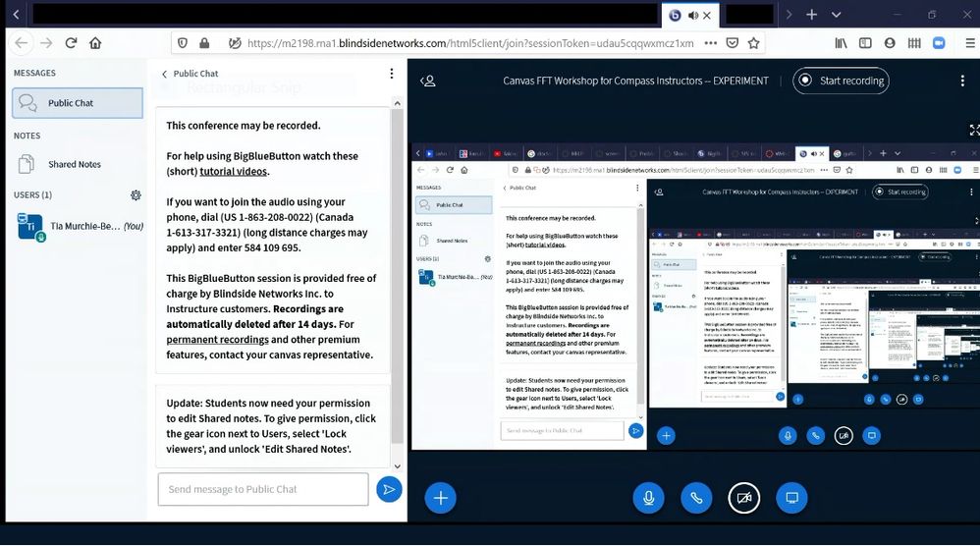Open the Firefox account icon
Screen dimensions: 980x546
tap(890, 43)
